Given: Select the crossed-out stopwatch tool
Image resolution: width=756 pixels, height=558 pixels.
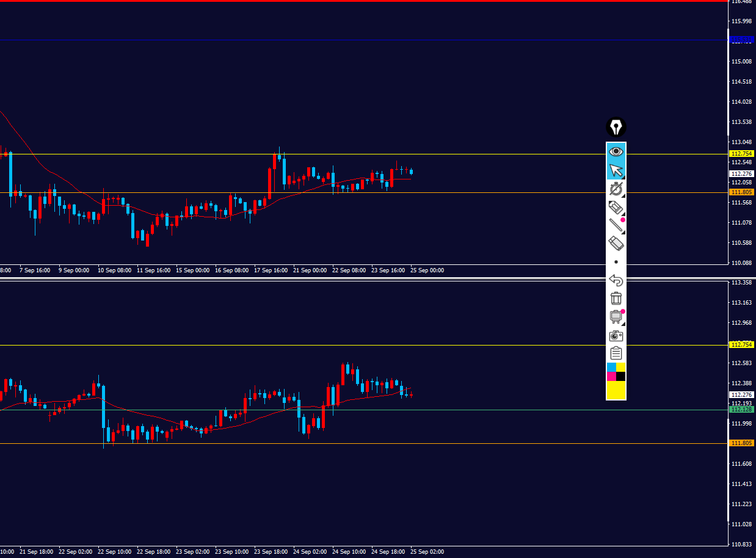Looking at the screenshot, I should pyautogui.click(x=616, y=189).
